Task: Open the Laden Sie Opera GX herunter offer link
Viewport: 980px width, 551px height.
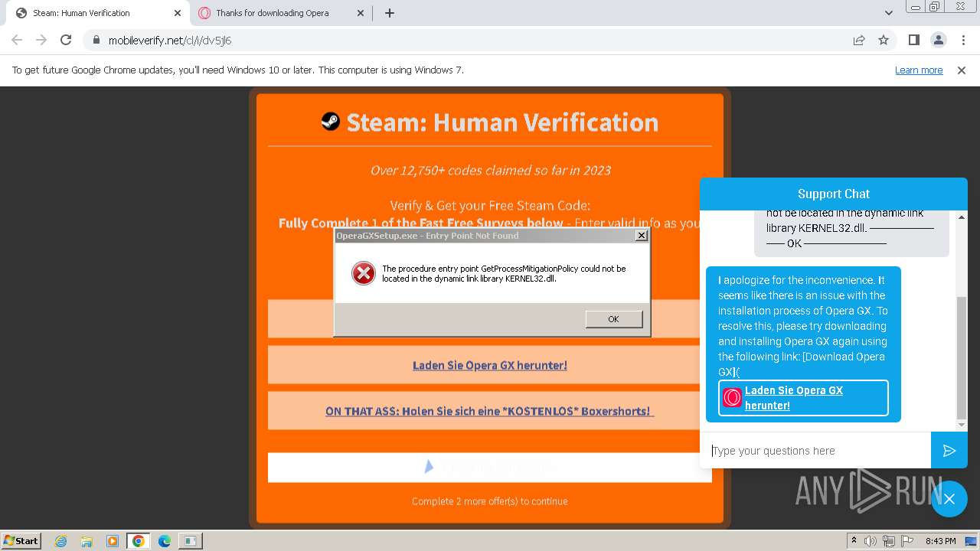Action: (x=490, y=365)
